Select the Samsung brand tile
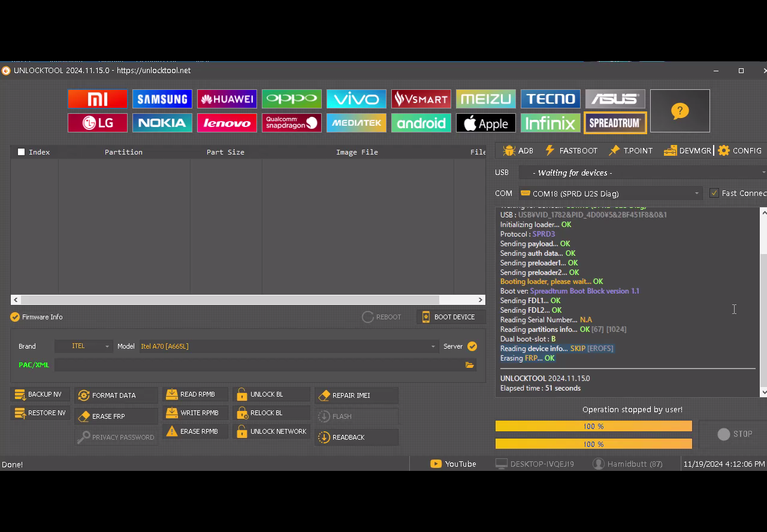 [162, 99]
